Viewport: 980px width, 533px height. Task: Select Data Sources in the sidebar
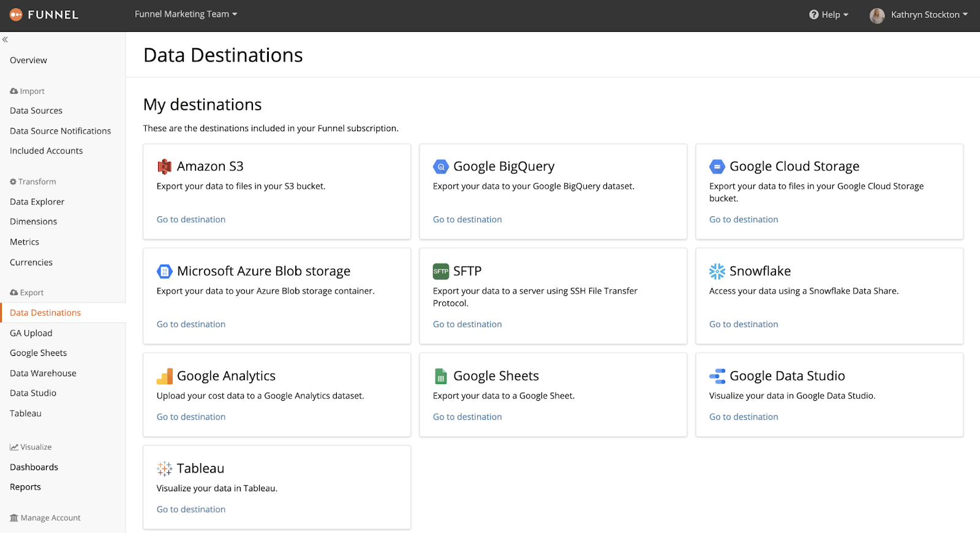tap(36, 111)
